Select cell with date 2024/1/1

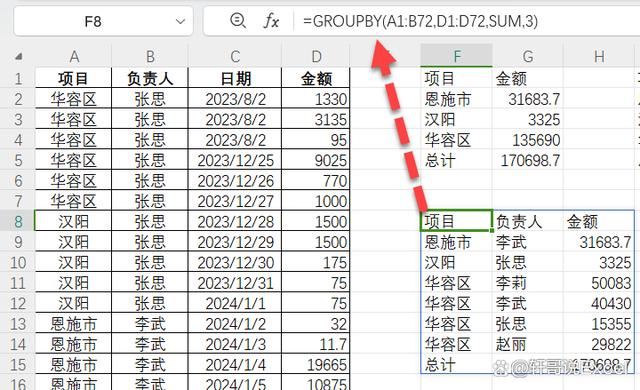pos(235,303)
